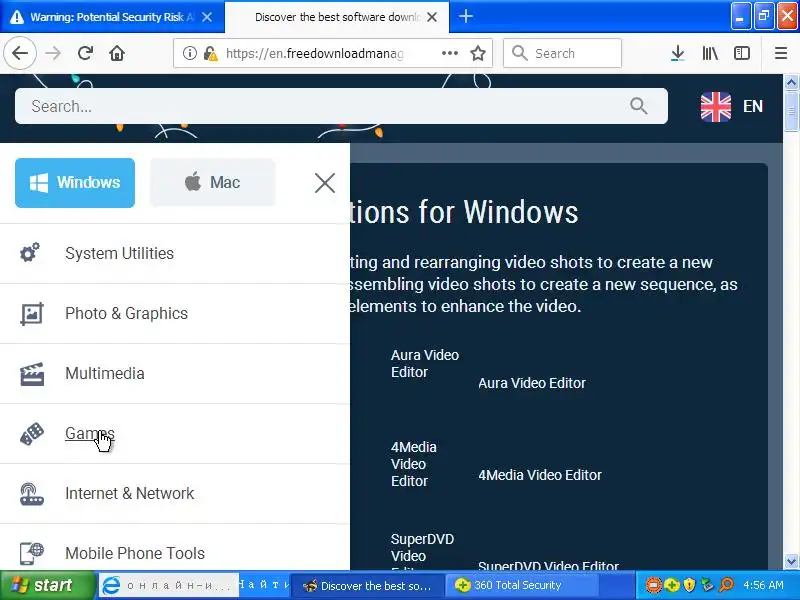Switch to the Mac platform tab
Image resolution: width=800 pixels, height=600 pixels.
tap(213, 183)
